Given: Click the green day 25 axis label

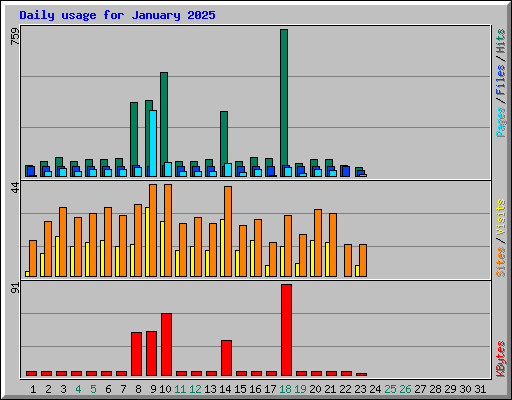Looking at the screenshot, I should coord(390,389).
